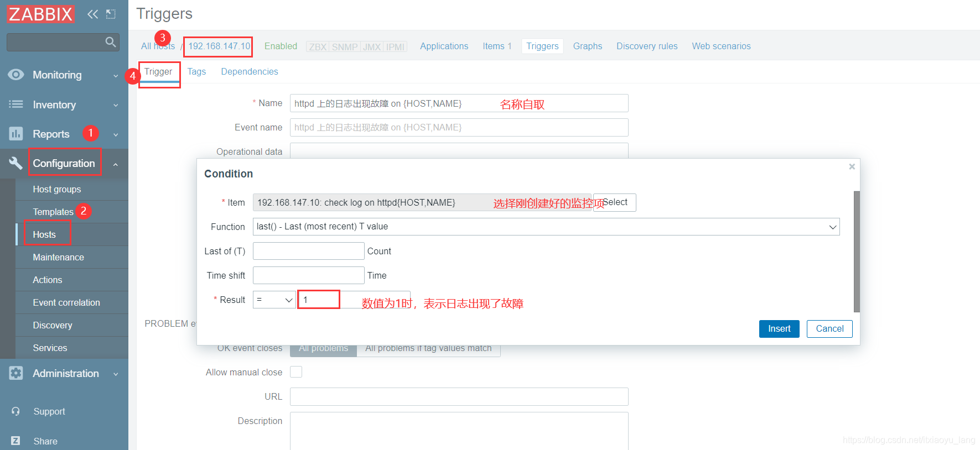Click the URL input field
This screenshot has height=450, width=980.
tap(459, 396)
